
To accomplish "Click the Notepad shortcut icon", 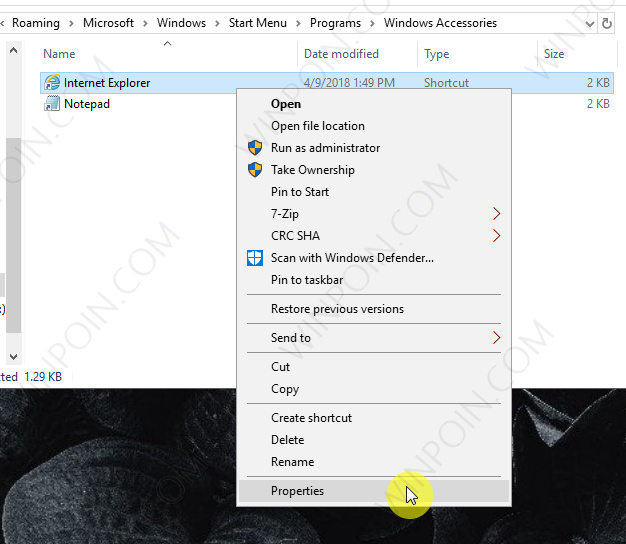I will (52, 104).
